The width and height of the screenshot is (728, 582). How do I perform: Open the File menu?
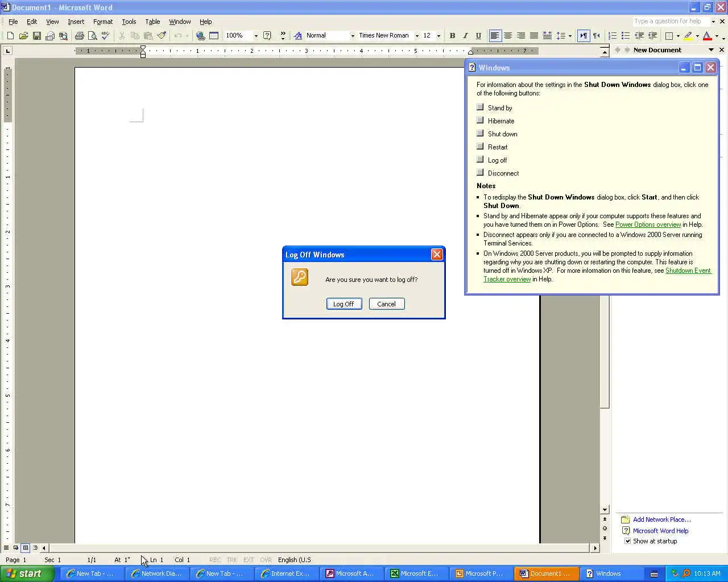point(13,22)
